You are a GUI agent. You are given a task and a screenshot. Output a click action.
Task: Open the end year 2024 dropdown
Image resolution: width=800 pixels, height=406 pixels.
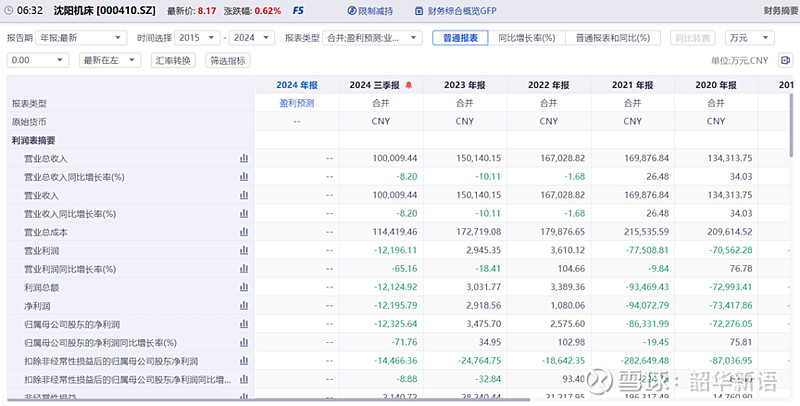[252, 38]
